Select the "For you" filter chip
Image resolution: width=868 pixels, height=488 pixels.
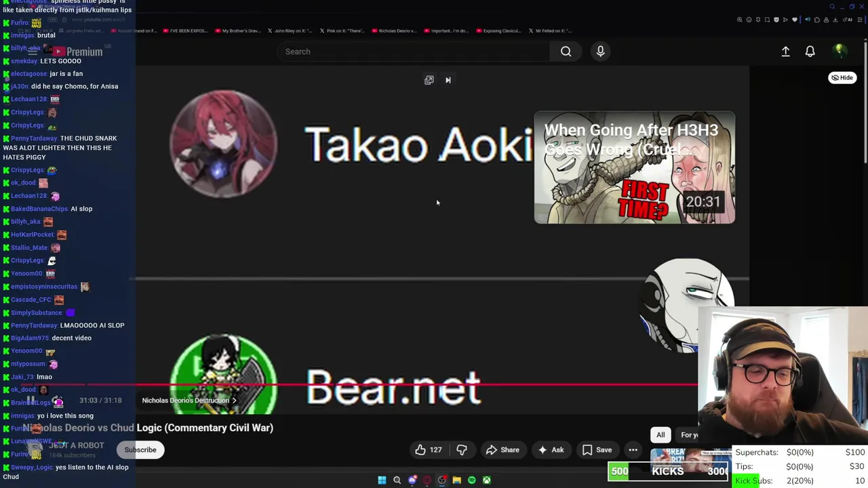click(688, 435)
